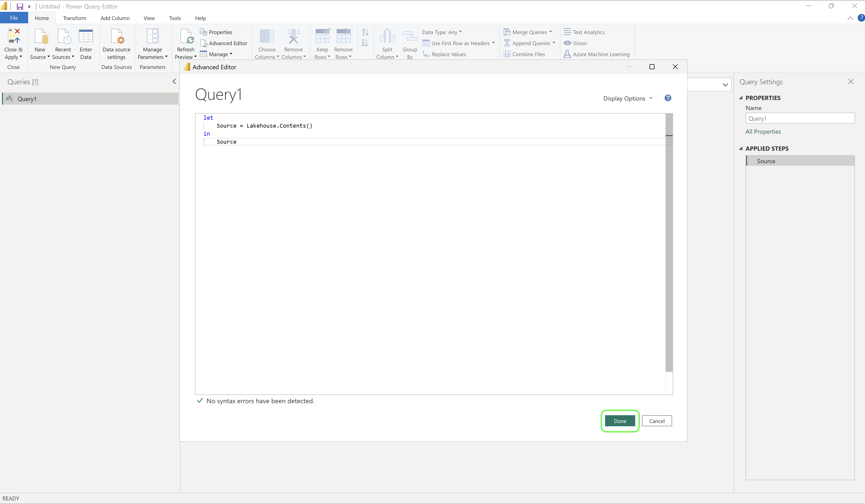Expand the Data Type: Any dropdown

[x=442, y=32]
